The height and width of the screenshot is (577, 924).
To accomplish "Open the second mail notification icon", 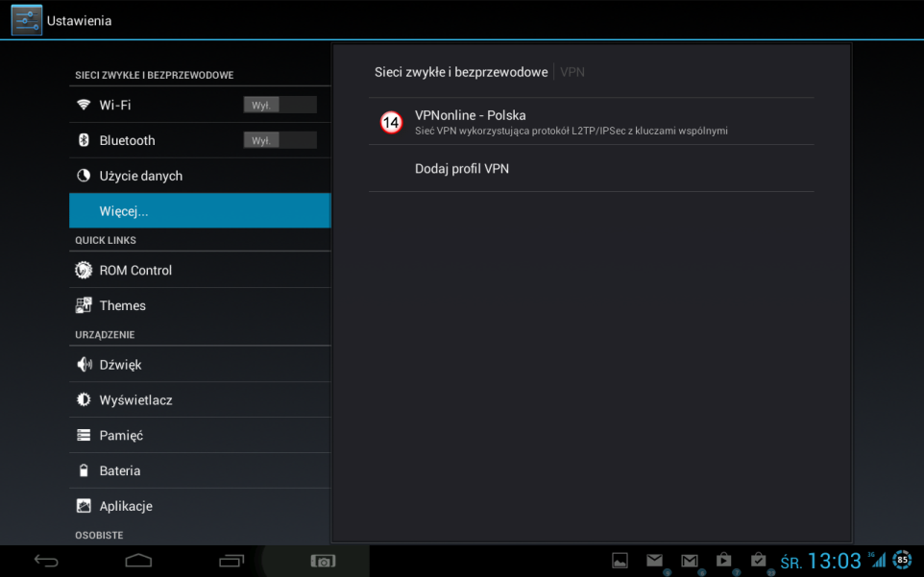I will [690, 560].
